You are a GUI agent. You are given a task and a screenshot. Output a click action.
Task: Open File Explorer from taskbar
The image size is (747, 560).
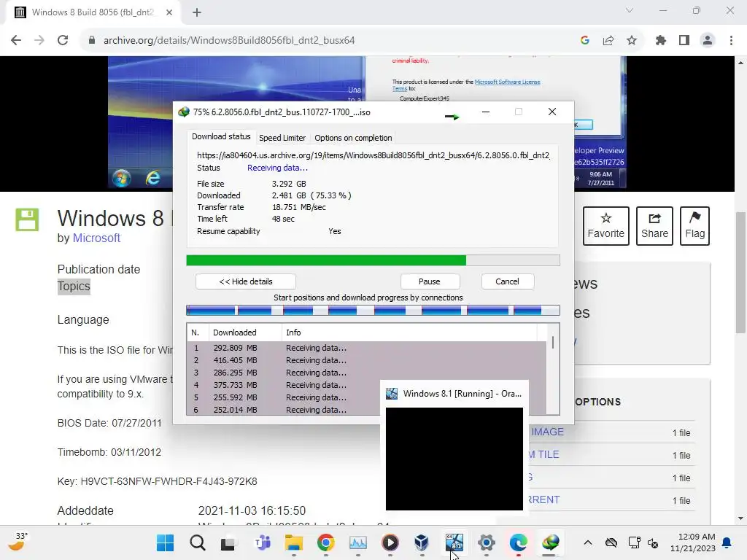point(294,542)
